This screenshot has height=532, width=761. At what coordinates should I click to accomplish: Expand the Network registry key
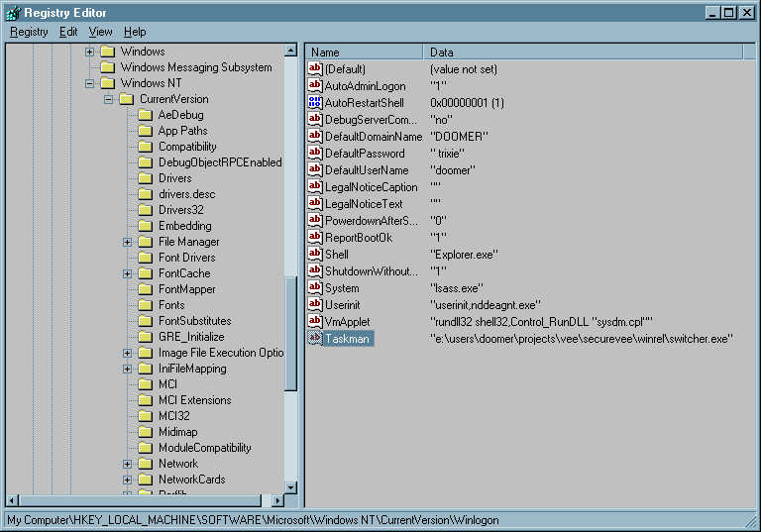click(128, 464)
